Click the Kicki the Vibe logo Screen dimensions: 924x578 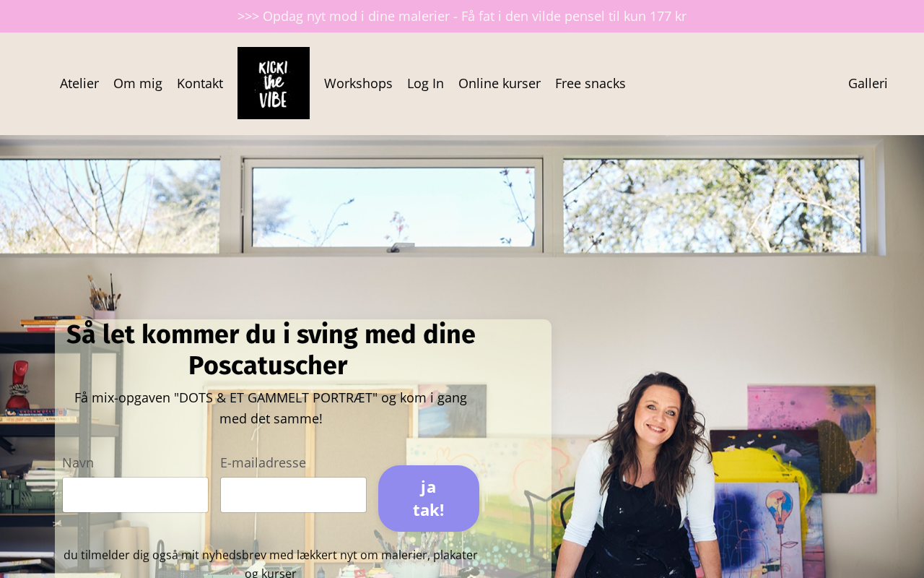tap(274, 83)
